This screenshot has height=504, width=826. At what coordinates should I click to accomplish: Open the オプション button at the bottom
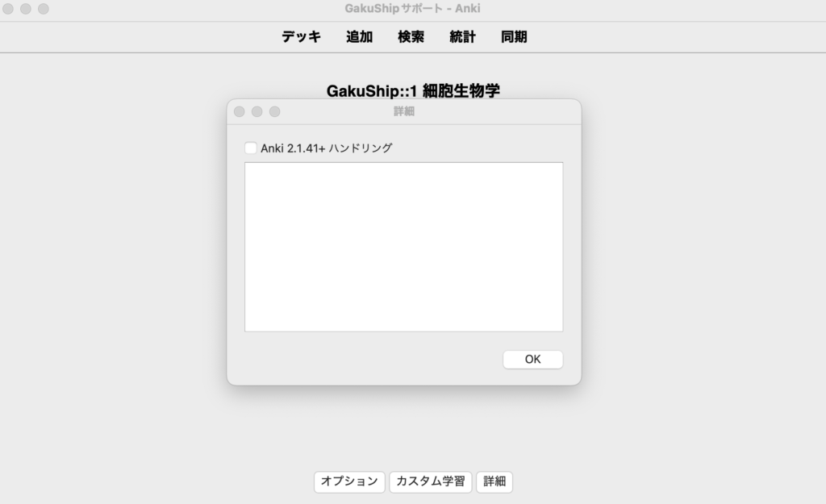(348, 481)
